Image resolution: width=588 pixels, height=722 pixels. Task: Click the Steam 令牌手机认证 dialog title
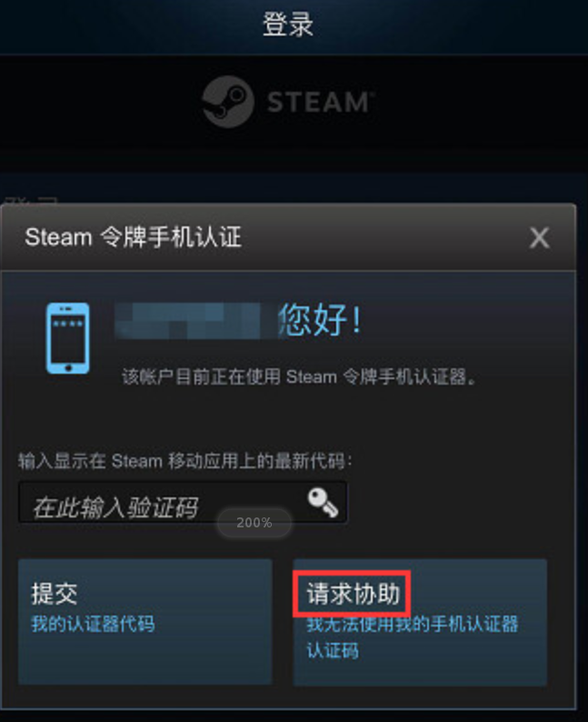click(x=133, y=237)
